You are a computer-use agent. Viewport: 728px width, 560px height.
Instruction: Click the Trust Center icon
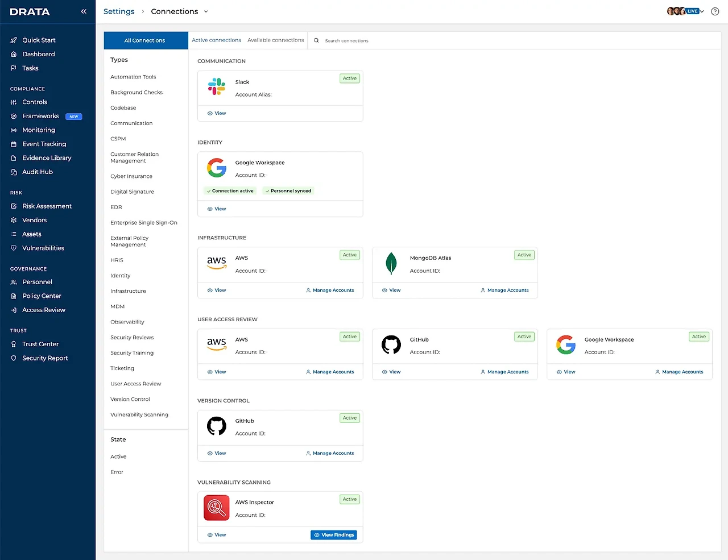[14, 344]
